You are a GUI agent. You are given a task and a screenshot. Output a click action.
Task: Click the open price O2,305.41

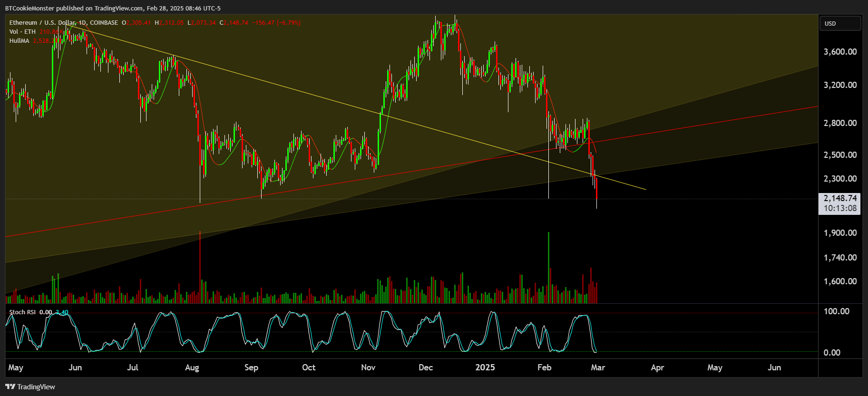(136, 23)
